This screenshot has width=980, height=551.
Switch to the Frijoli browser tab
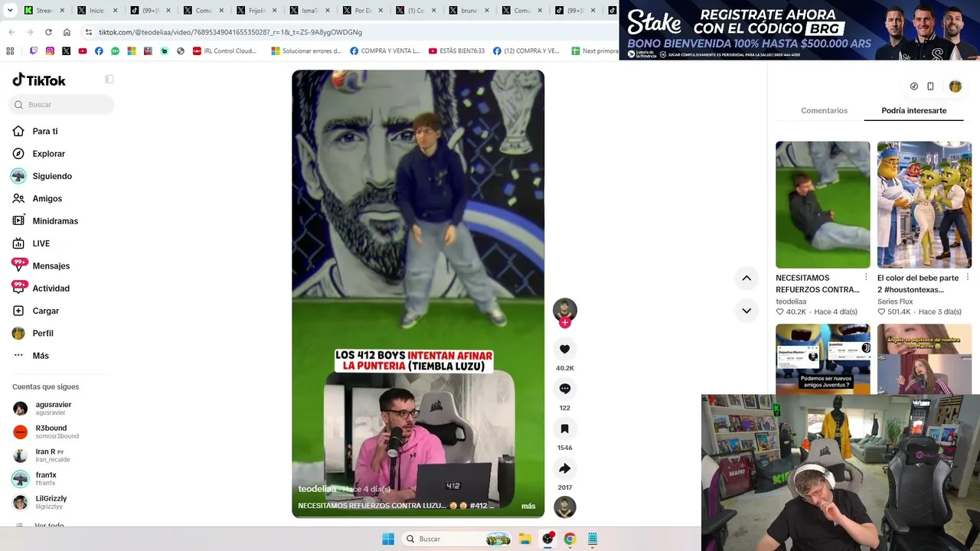pos(258,11)
